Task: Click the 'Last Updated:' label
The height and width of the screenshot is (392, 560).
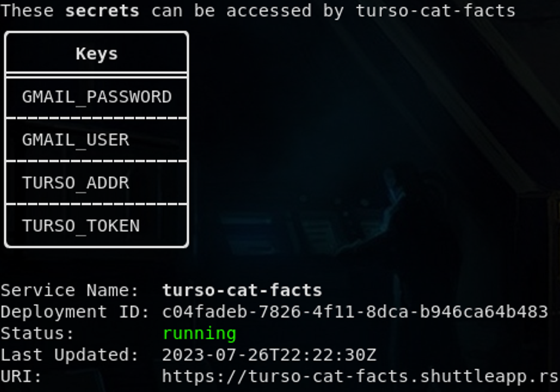Action: click(70, 355)
